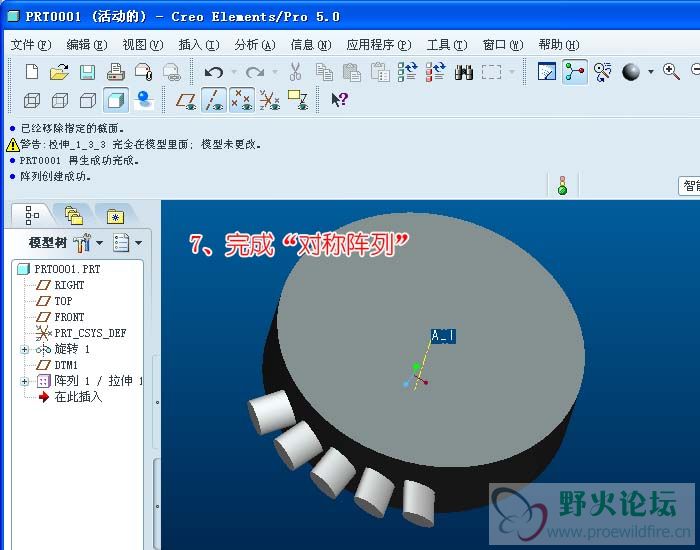Click the enhanced realism globe icon

144,100
